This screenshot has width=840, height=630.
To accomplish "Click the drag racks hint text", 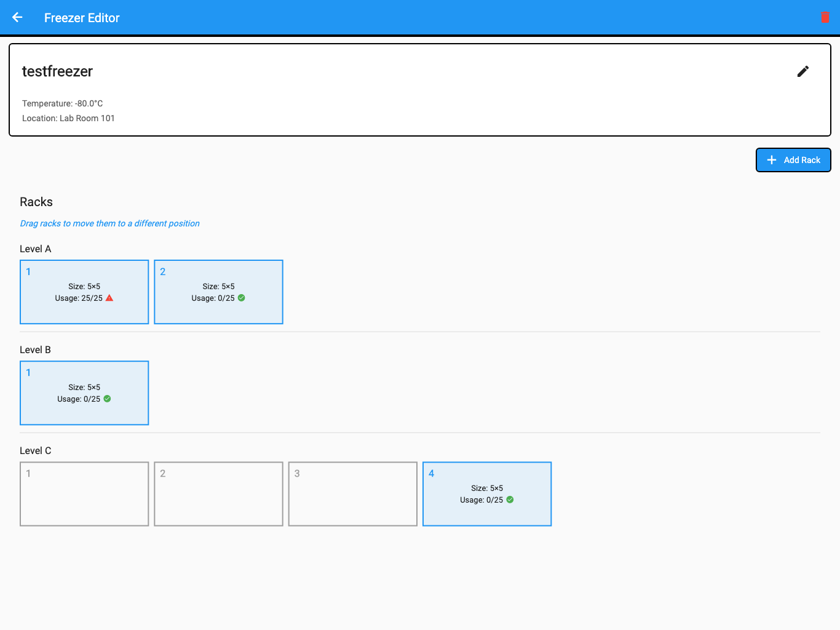I will 110,223.
